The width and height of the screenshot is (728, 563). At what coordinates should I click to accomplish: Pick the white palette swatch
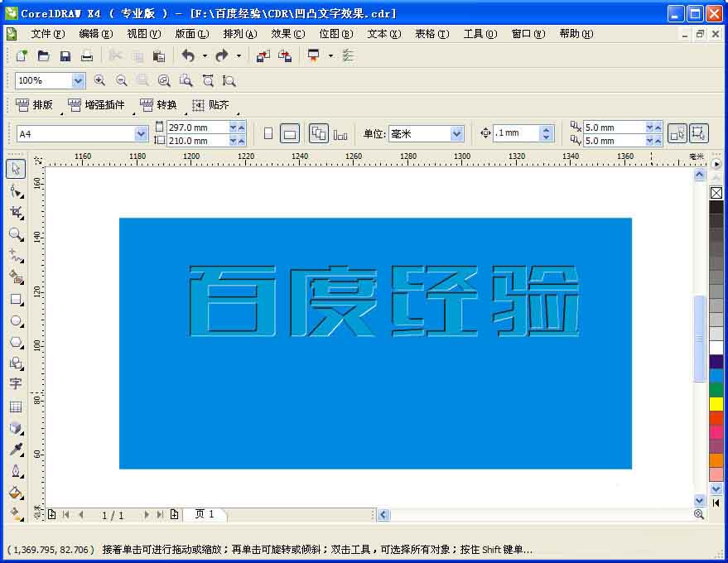coord(716,348)
